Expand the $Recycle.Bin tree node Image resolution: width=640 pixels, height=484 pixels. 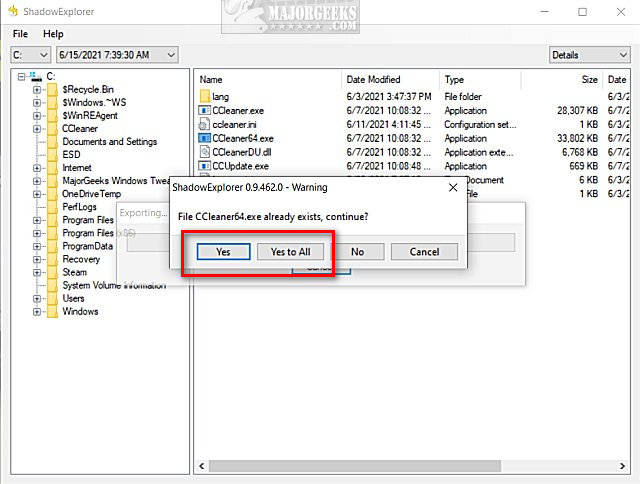coord(37,89)
